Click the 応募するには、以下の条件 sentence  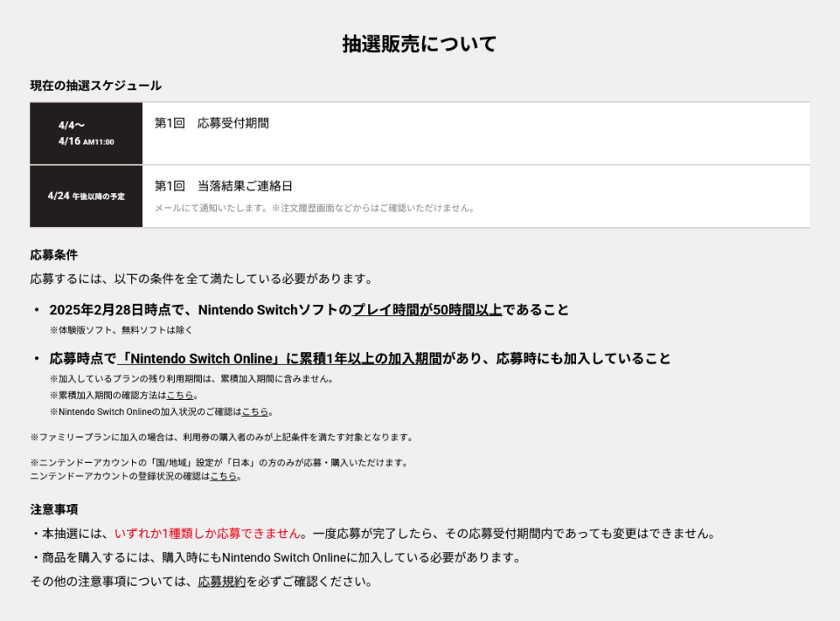[x=202, y=279]
